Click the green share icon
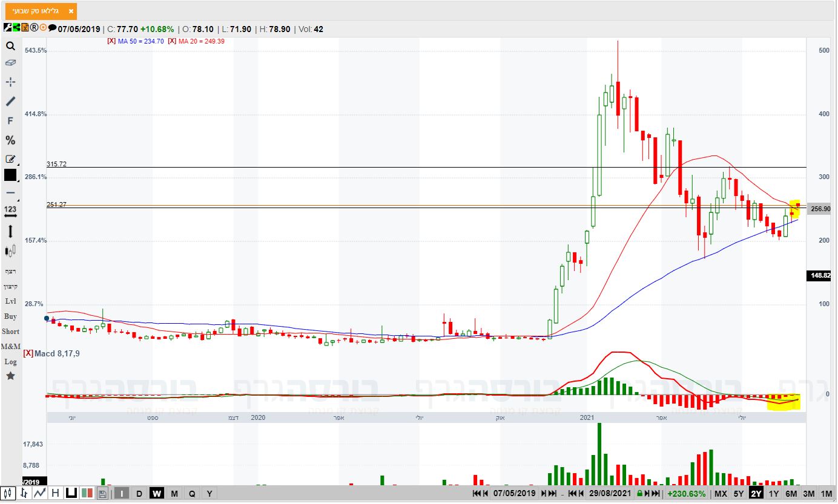Screen dimensions: 838x504 pyautogui.click(x=16, y=28)
